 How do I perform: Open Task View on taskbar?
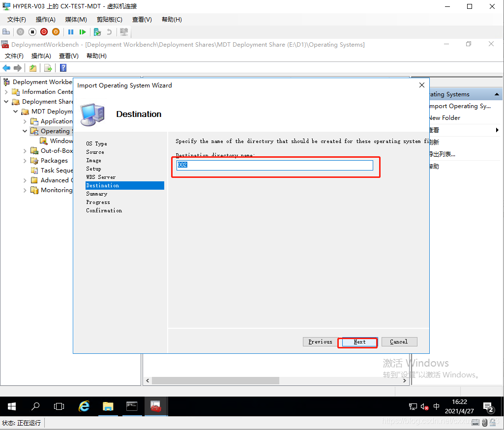59,406
